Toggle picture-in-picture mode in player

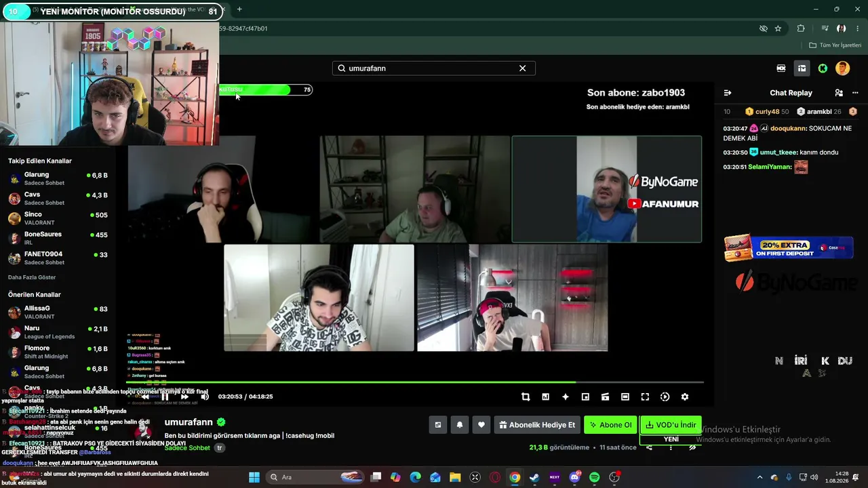585,396
